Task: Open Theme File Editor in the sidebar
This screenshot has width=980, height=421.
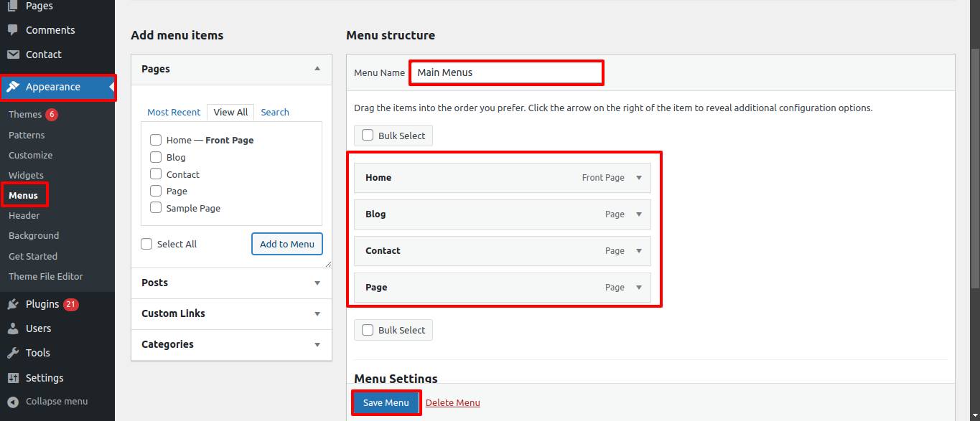Action: (46, 276)
